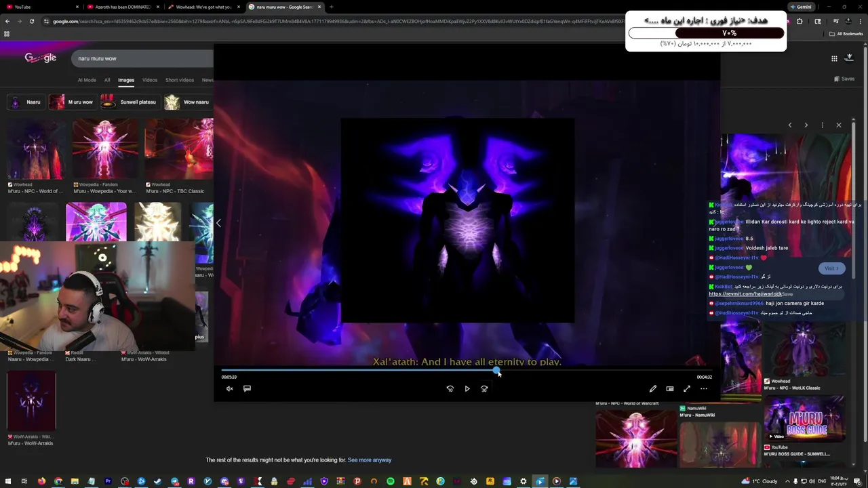The image size is (868, 488).
Task: Click the elapsed time 00:05:33 label
Action: click(x=229, y=377)
